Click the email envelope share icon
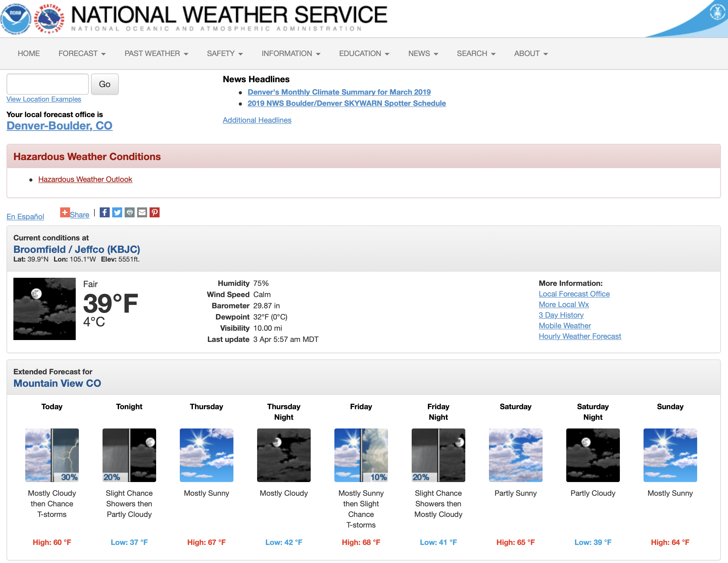The height and width of the screenshot is (563, 728). pyautogui.click(x=142, y=213)
